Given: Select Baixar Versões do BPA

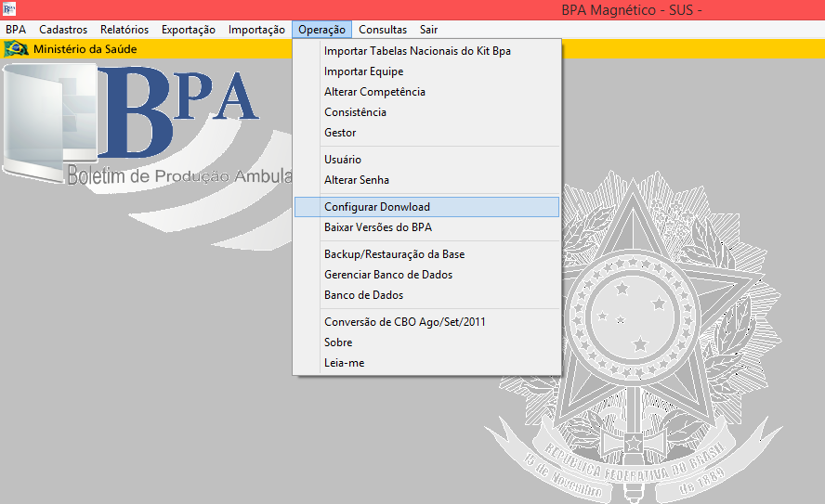Looking at the screenshot, I should click(x=378, y=227).
